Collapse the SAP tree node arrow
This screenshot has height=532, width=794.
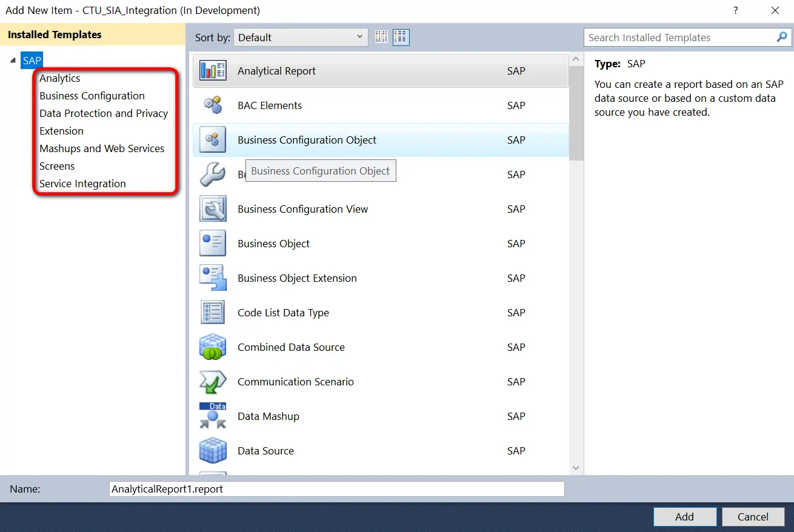(13, 60)
